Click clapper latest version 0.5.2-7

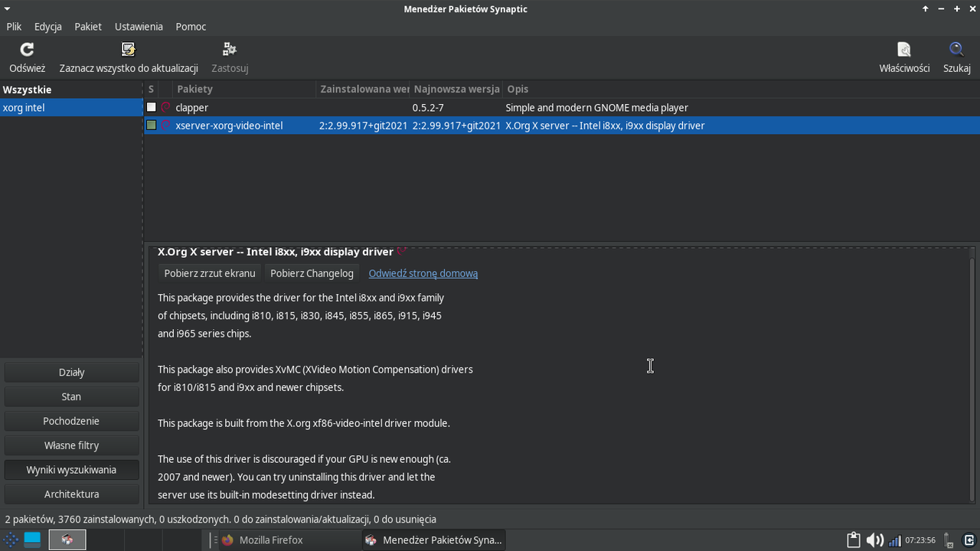(428, 108)
